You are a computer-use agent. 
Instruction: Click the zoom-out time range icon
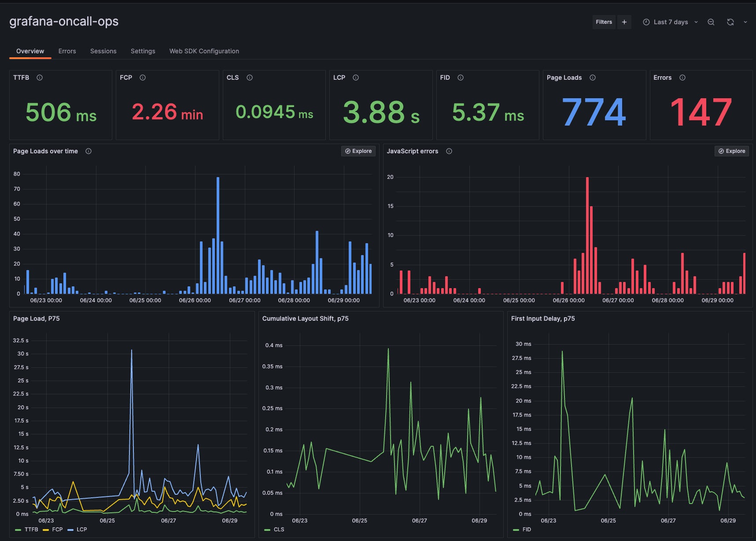pos(711,22)
